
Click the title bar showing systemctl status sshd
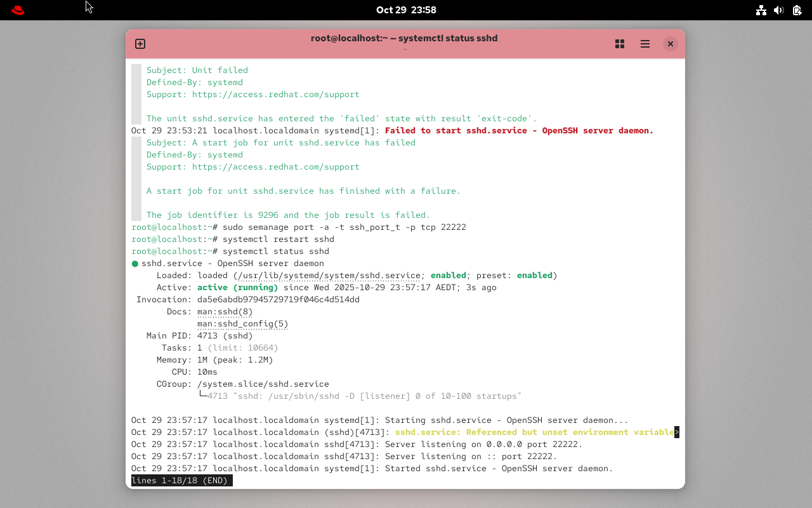click(x=405, y=38)
